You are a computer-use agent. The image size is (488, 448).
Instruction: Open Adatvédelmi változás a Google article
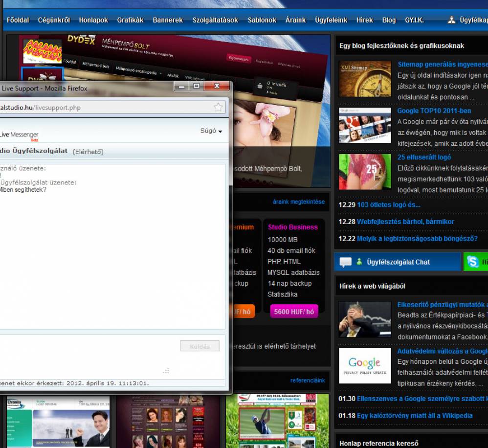tap(443, 351)
